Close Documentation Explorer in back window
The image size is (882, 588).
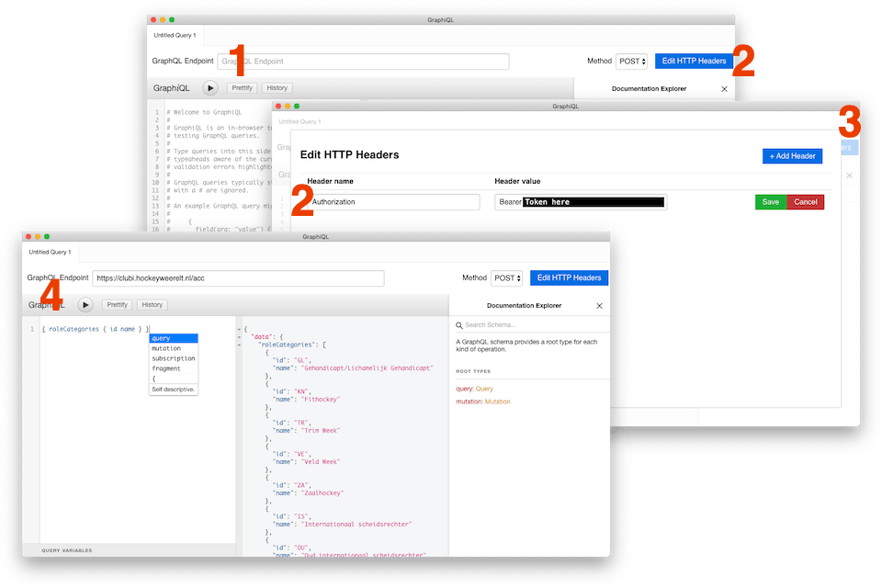tap(725, 89)
